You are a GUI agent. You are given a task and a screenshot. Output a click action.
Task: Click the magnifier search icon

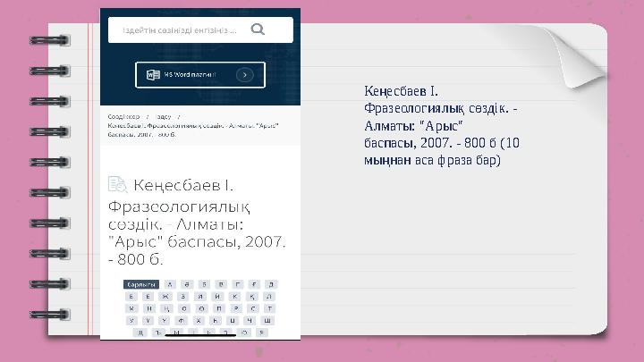(258, 29)
